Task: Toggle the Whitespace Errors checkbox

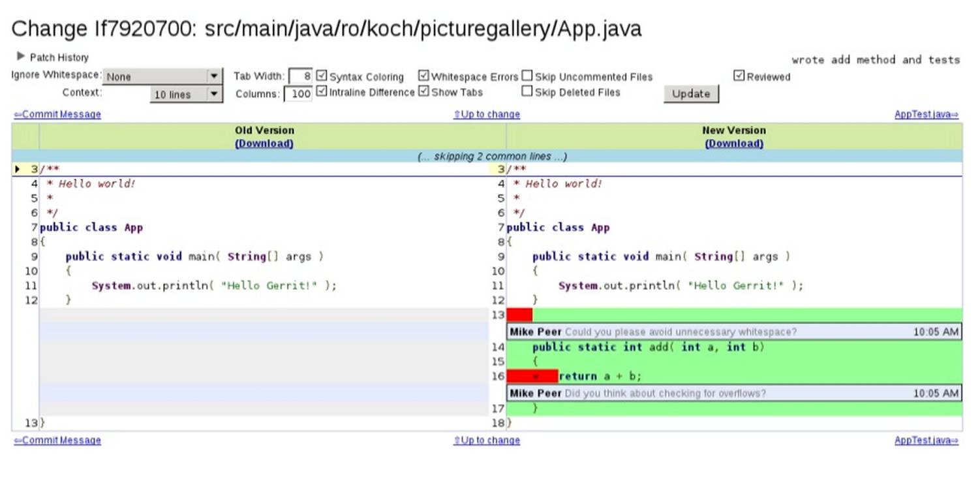Action: (423, 76)
